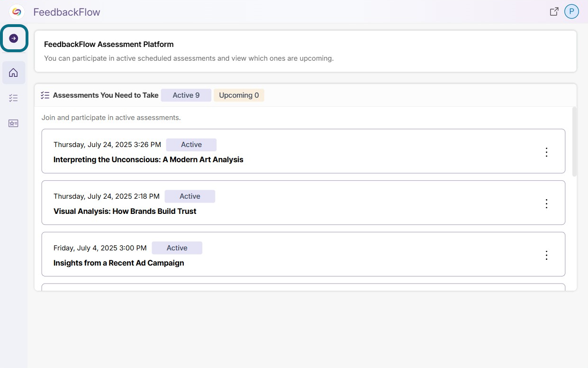
Task: Click the FeedbackFlow app title
Action: pyautogui.click(x=67, y=12)
